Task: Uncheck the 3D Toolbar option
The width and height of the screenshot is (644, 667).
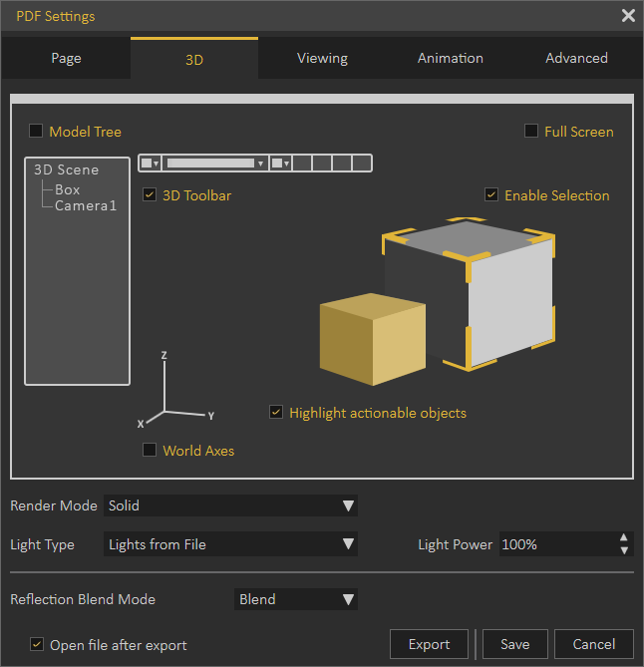Action: click(150, 194)
